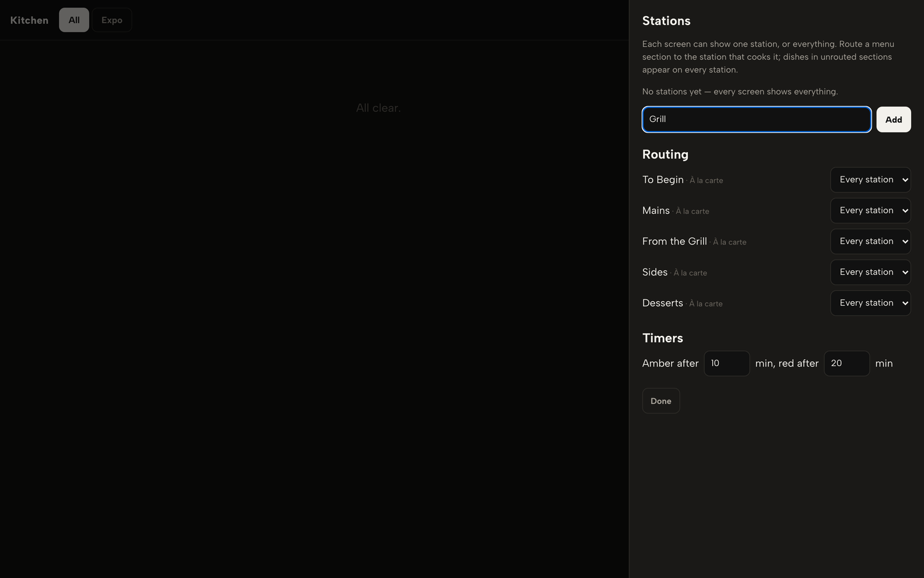The image size is (924, 578).
Task: Open the Sides routing dropdown
Action: click(870, 272)
